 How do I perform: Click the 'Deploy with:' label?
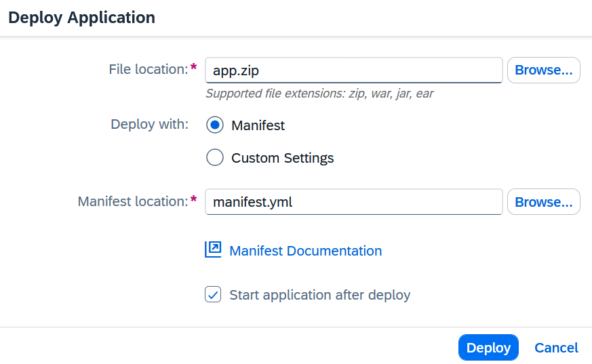point(149,124)
